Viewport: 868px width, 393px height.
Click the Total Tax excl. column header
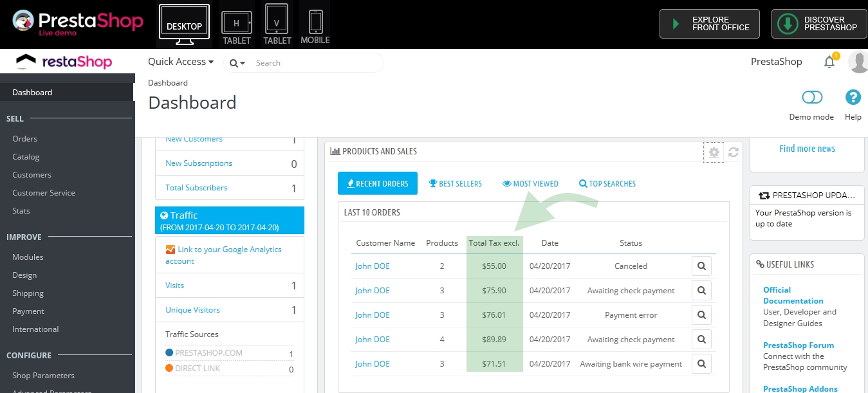tap(494, 243)
